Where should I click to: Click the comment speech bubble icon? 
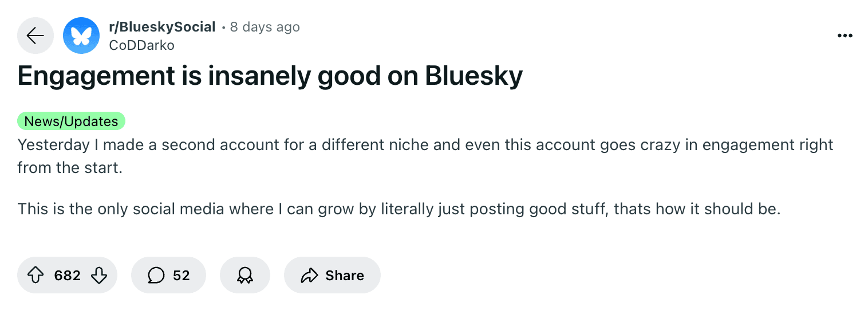[156, 276]
